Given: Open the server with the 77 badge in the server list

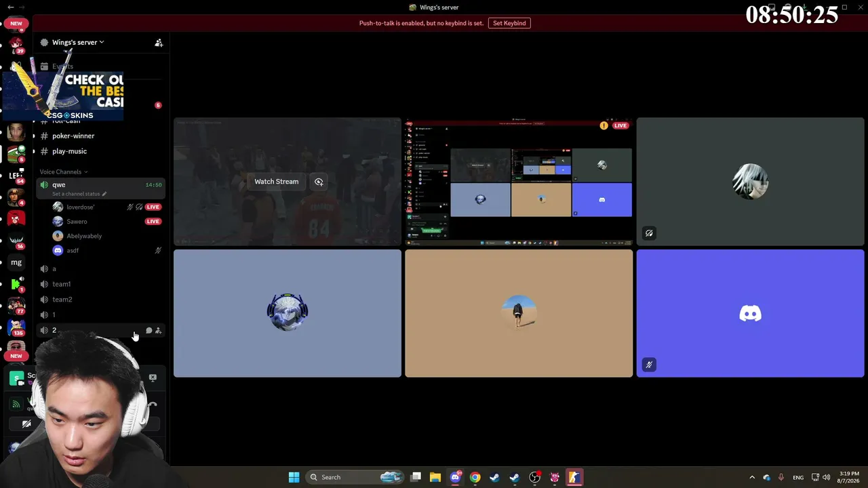Looking at the screenshot, I should [16, 306].
